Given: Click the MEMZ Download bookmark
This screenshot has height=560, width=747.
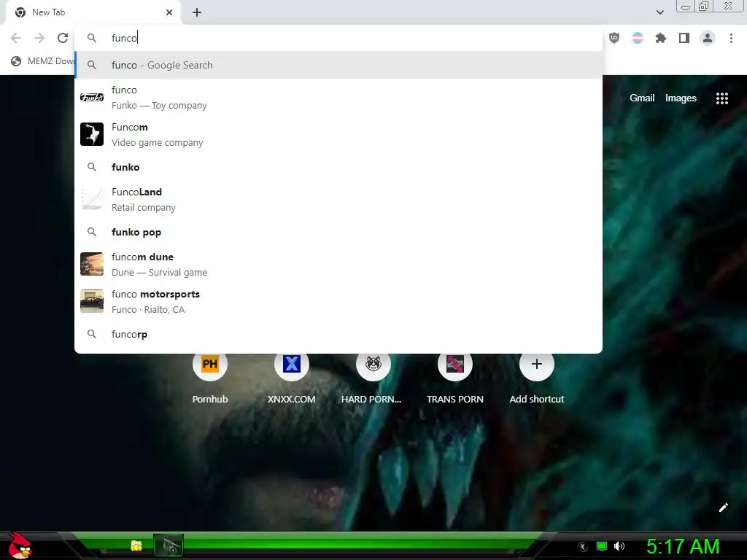Looking at the screenshot, I should click(x=43, y=61).
